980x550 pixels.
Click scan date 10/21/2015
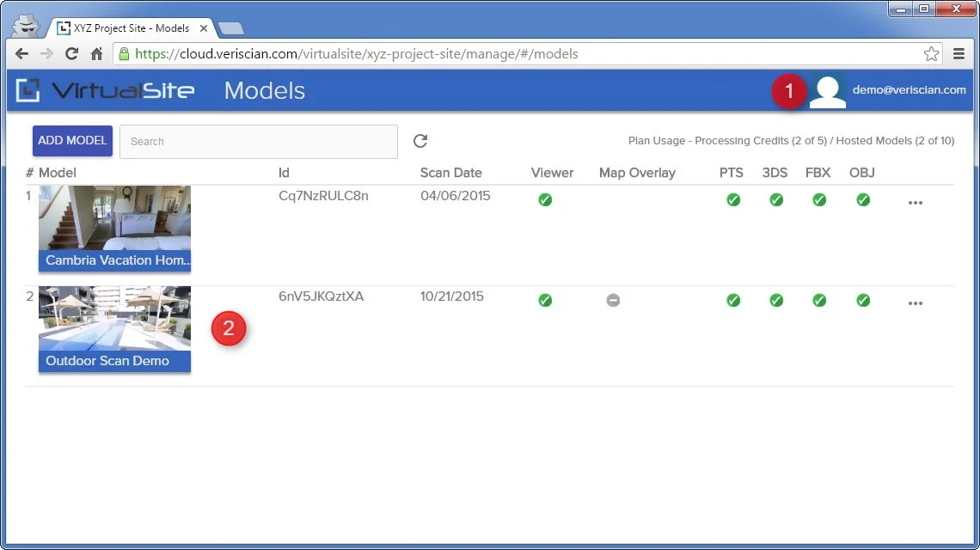(x=451, y=296)
